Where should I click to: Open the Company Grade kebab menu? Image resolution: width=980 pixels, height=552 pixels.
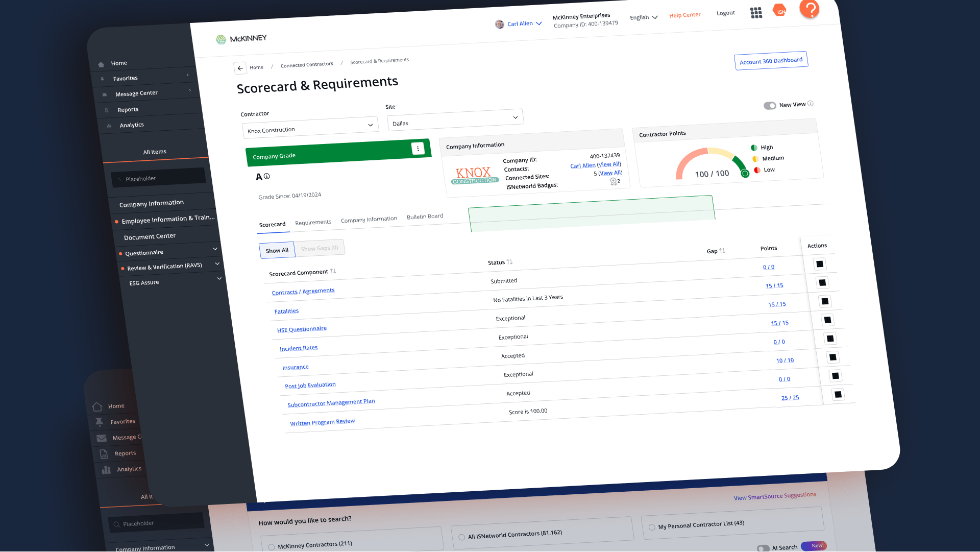(418, 149)
